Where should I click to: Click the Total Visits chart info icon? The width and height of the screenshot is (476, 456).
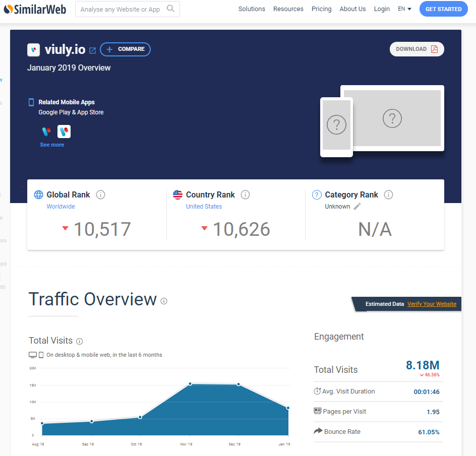click(x=80, y=341)
